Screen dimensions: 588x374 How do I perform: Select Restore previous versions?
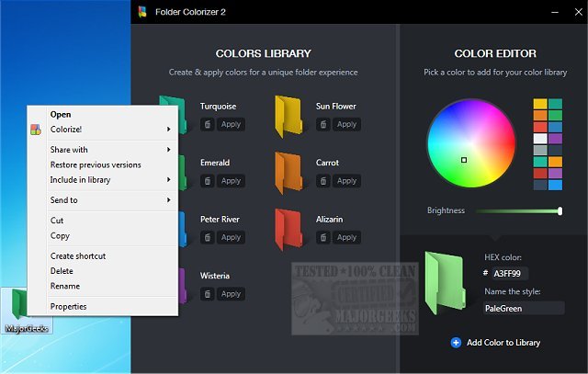click(x=96, y=164)
